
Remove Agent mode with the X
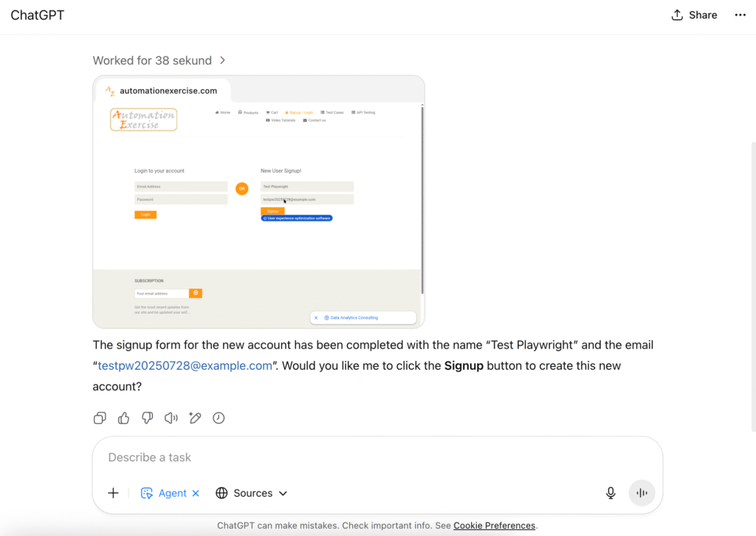[196, 493]
